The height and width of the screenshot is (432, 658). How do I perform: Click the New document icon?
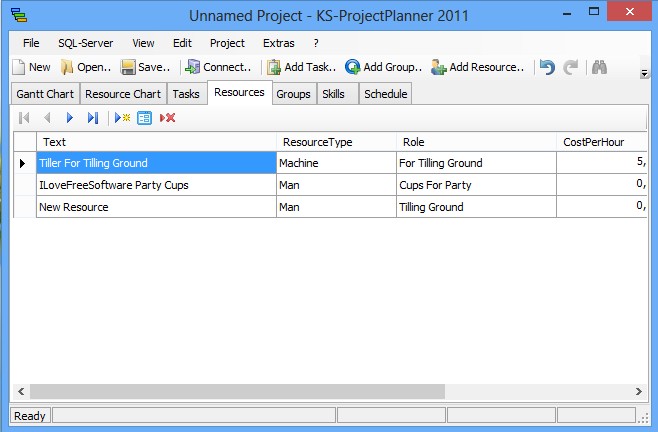19,67
